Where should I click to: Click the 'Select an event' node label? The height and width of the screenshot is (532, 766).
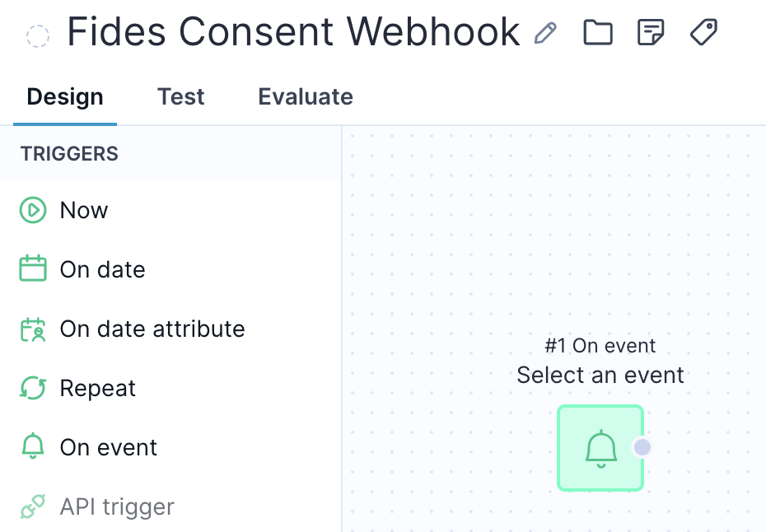[x=600, y=376]
